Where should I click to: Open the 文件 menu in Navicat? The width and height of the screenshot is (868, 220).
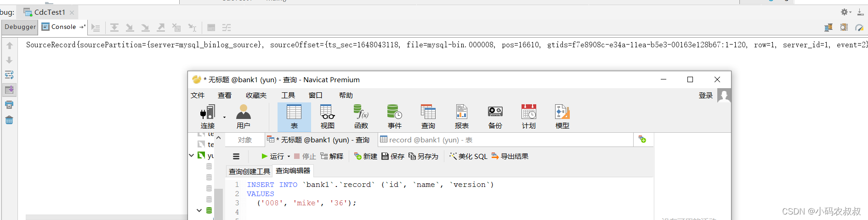click(198, 96)
